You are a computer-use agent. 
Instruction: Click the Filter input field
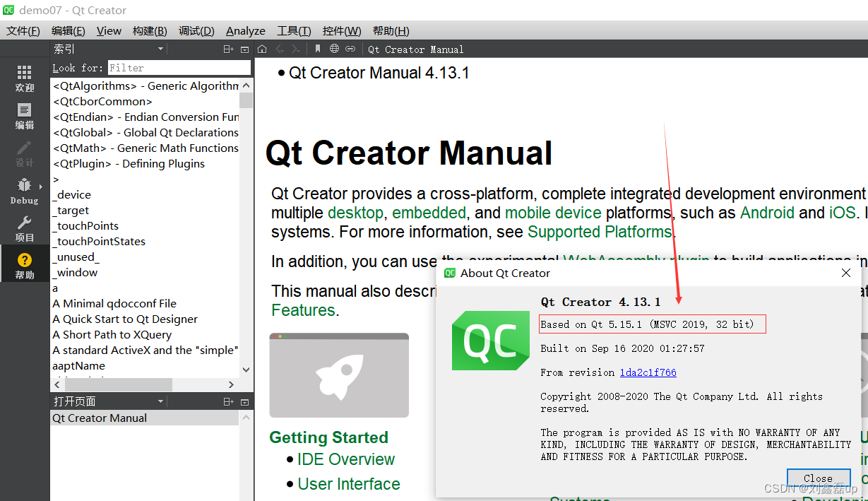click(x=179, y=68)
